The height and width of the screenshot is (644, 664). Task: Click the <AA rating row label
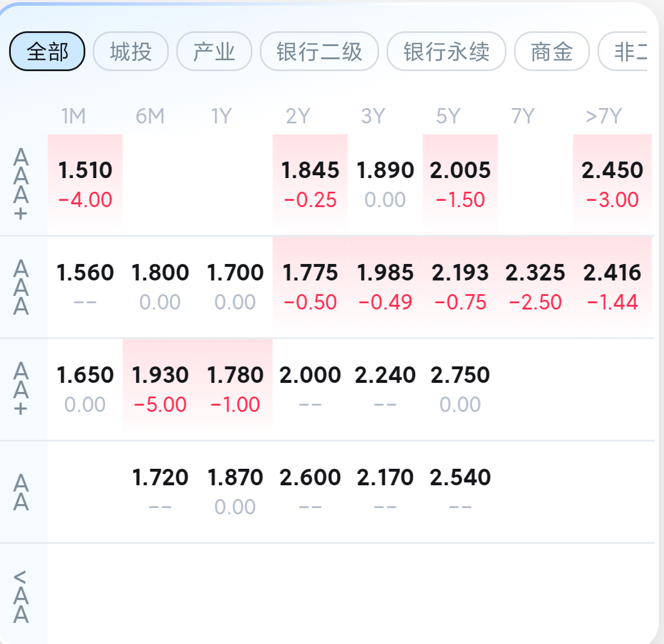(21, 596)
